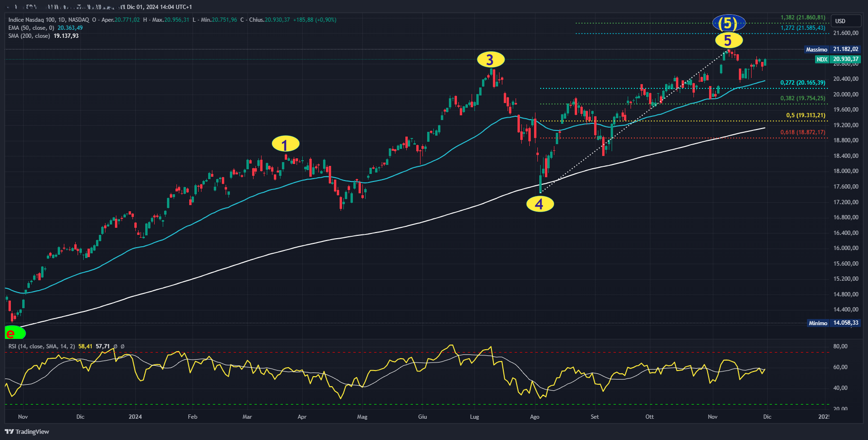868x440 pixels.
Task: Click the low price 20.751,96
Action: point(224,20)
